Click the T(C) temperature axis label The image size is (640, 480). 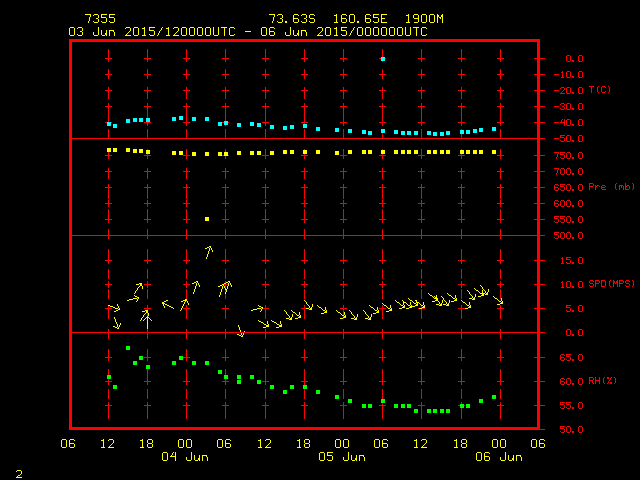(599, 90)
